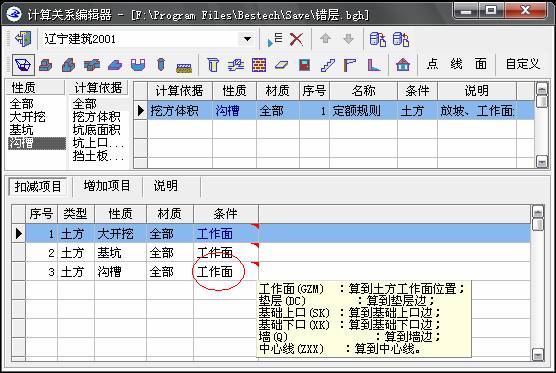Select the beam icon
Viewport: 556px width, 373px height.
[x=235, y=65]
